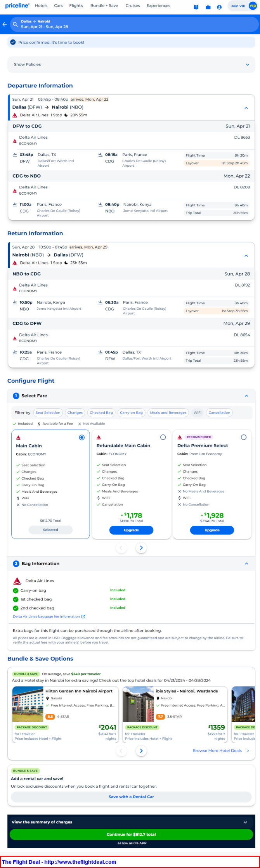Toggle the Cancellation filter chip

point(219,412)
